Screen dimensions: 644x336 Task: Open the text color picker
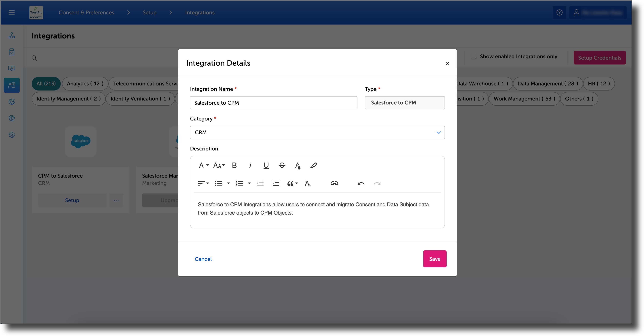pyautogui.click(x=297, y=165)
